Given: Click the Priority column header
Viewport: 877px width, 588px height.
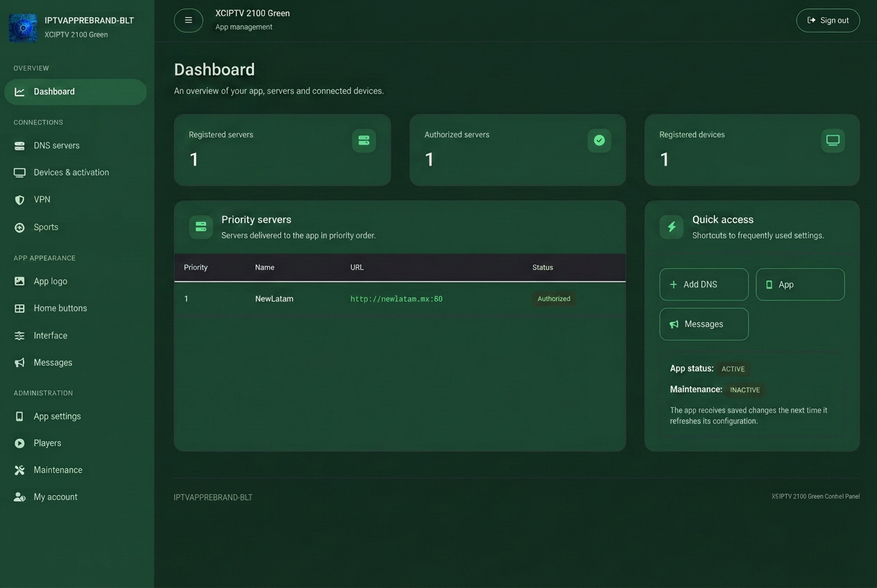Looking at the screenshot, I should click(196, 268).
